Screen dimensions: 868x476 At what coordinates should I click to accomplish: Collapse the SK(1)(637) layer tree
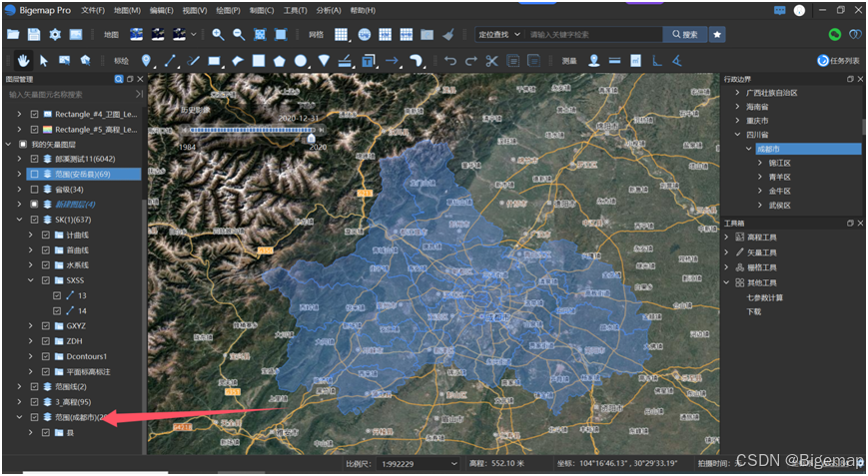pos(19,220)
